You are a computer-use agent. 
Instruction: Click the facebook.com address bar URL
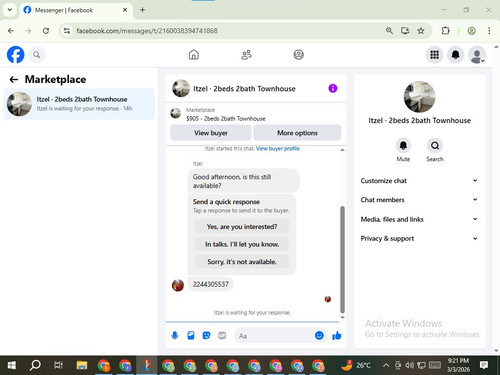(147, 31)
